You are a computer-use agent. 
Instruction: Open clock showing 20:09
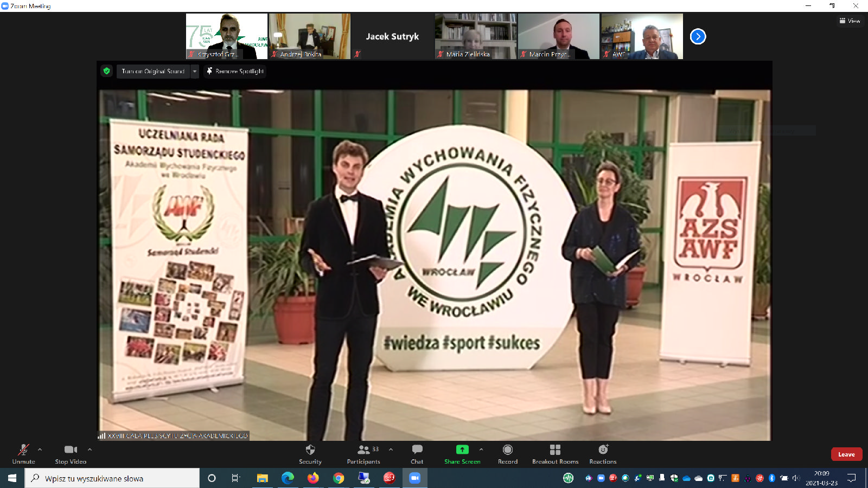click(821, 478)
